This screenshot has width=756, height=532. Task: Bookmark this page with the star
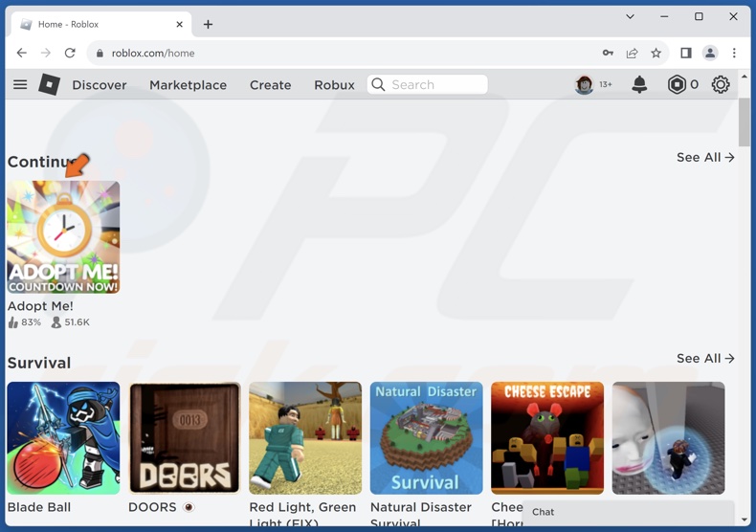[x=656, y=53]
